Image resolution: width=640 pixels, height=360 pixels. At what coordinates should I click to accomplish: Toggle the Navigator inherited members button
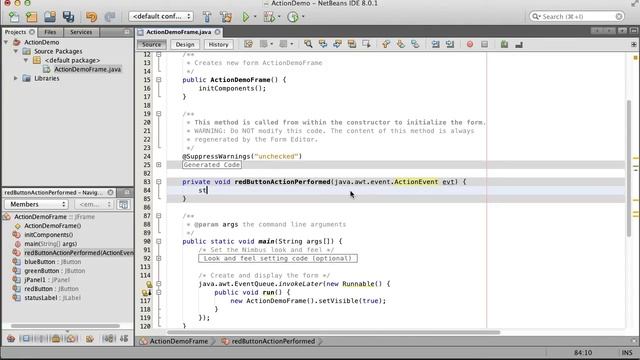[x=123, y=204]
